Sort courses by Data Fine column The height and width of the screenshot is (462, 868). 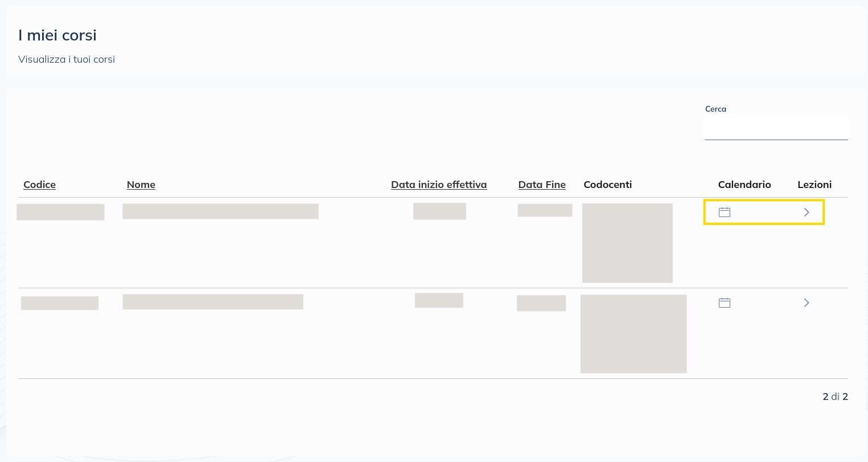click(x=542, y=185)
